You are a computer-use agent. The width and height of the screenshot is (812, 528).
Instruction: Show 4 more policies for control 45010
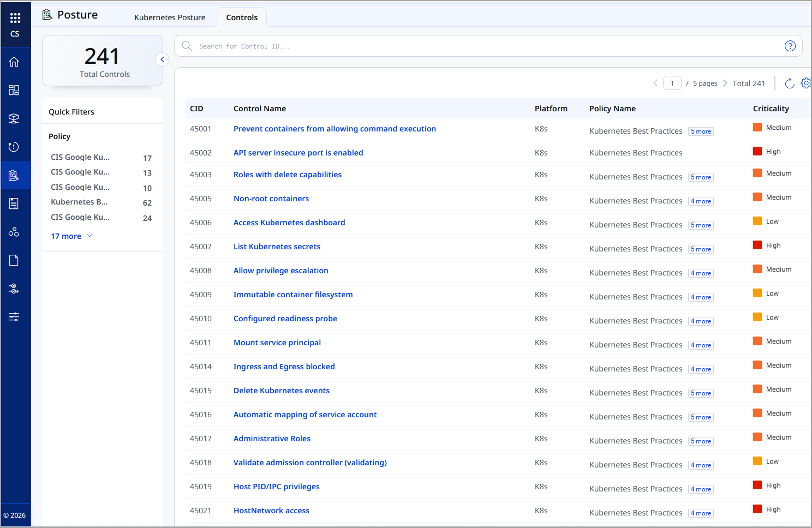click(x=701, y=321)
